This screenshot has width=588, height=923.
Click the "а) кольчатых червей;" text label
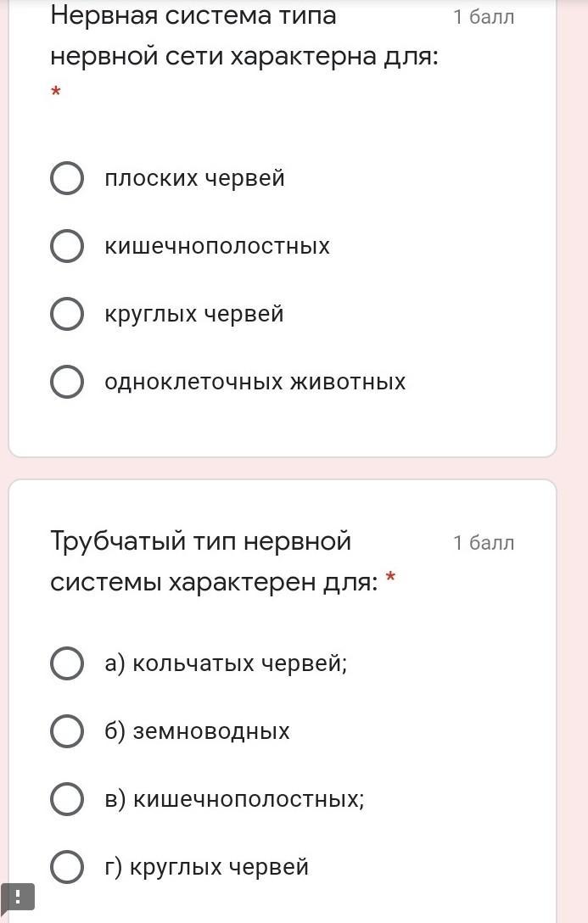pyautogui.click(x=226, y=663)
